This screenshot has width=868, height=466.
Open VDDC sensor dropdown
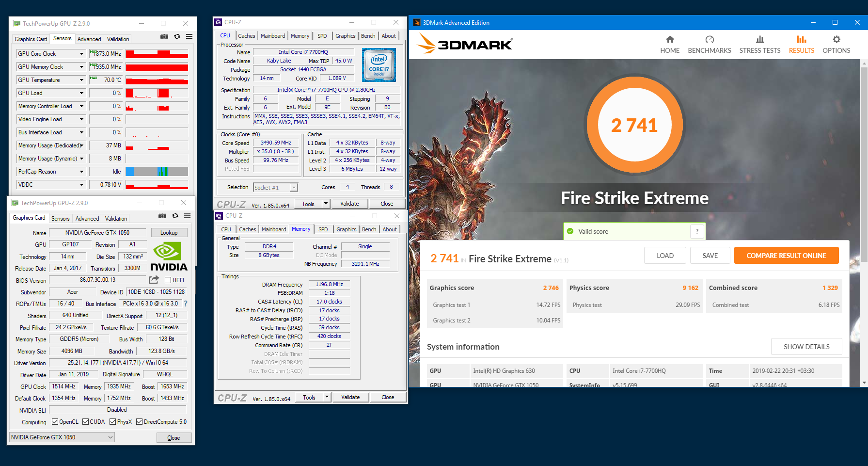click(x=81, y=185)
